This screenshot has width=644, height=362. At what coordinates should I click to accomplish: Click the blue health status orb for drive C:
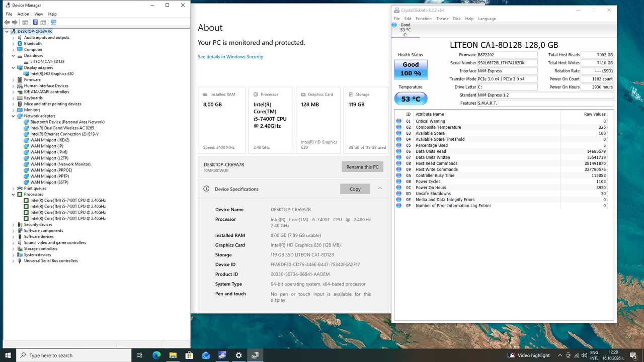[x=394, y=25]
